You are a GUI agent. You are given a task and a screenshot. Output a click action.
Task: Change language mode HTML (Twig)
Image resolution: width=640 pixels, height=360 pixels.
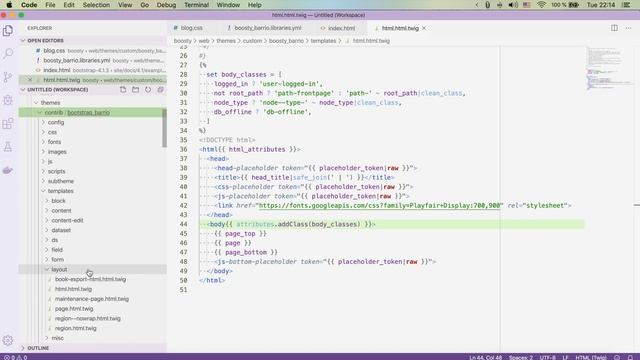pyautogui.click(x=590, y=357)
